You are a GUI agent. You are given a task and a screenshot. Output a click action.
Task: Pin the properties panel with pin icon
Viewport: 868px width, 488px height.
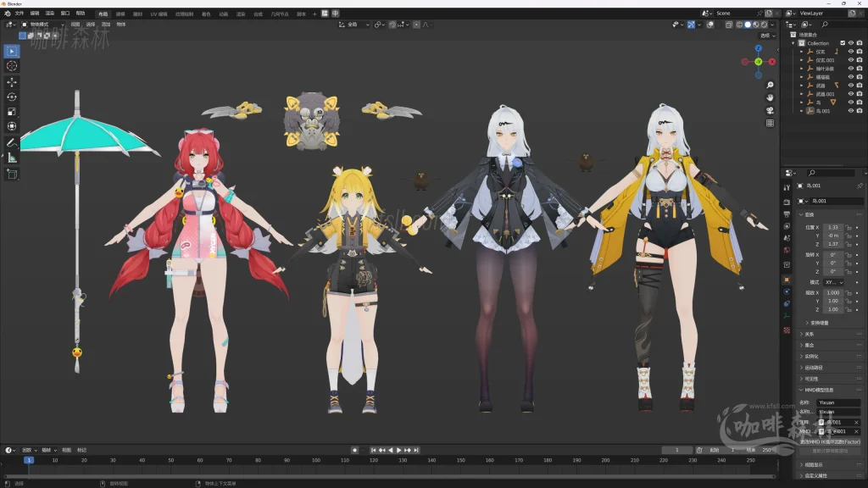pyautogui.click(x=860, y=186)
